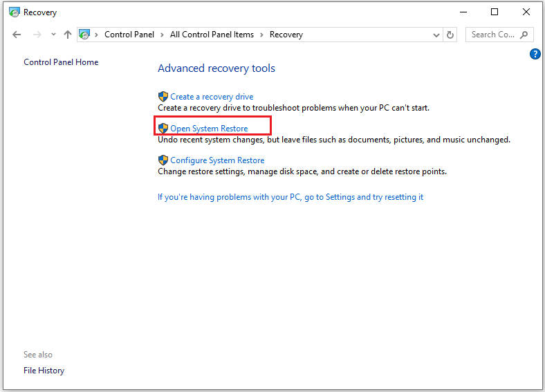Click the shield icon beside Configure System Restore
Image resolution: width=545 pixels, height=392 pixels.
163,160
